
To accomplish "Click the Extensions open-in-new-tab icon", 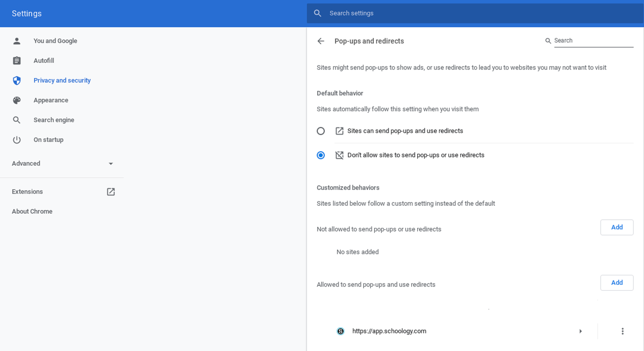I will 111,192.
